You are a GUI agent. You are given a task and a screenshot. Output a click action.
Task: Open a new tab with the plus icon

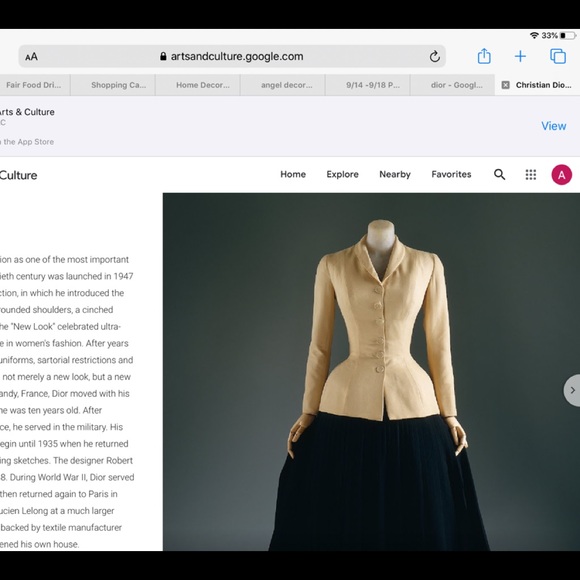pyautogui.click(x=520, y=56)
